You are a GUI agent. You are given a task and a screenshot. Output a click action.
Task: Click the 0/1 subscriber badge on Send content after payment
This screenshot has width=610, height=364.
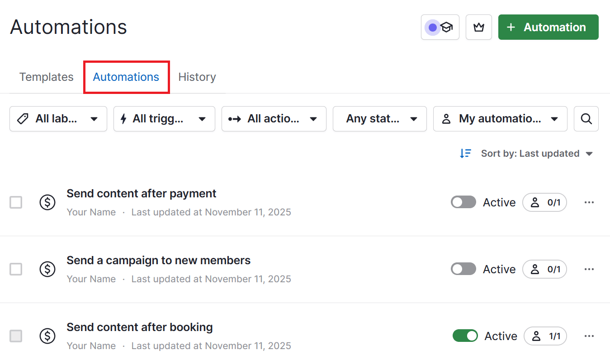pos(544,202)
